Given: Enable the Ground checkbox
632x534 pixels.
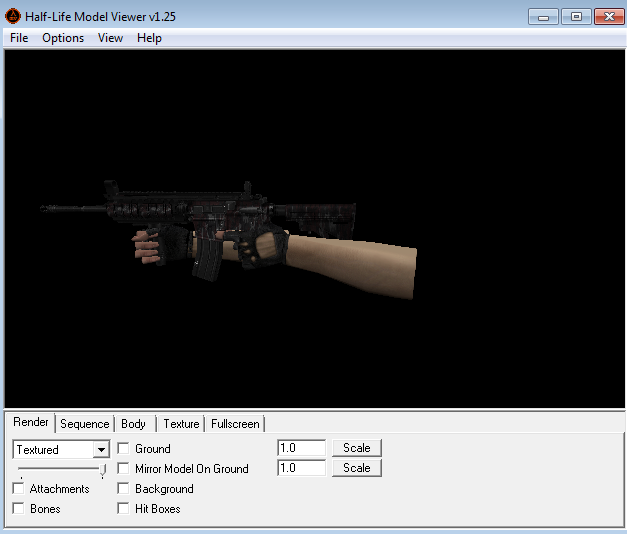Looking at the screenshot, I should point(124,449).
